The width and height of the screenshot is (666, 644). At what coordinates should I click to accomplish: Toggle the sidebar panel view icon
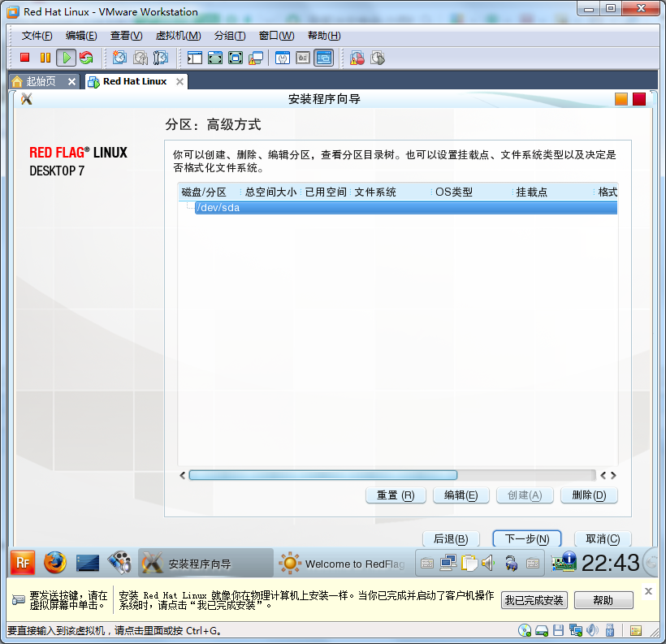[x=195, y=58]
